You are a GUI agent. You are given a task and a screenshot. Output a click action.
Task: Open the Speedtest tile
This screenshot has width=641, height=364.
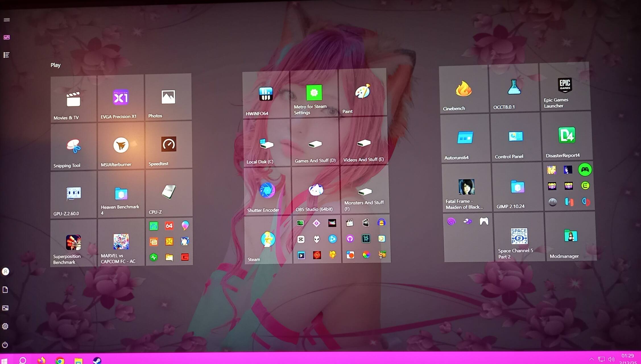[x=169, y=145]
